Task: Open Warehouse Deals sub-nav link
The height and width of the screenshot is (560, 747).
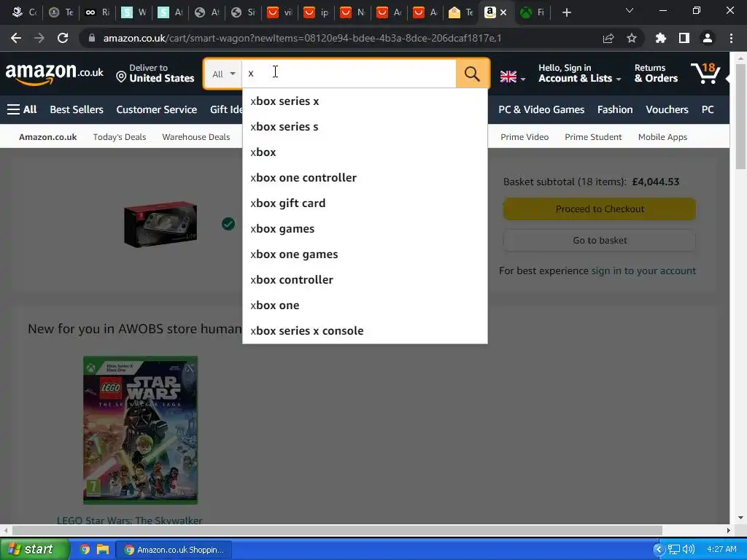Action: [x=196, y=137]
